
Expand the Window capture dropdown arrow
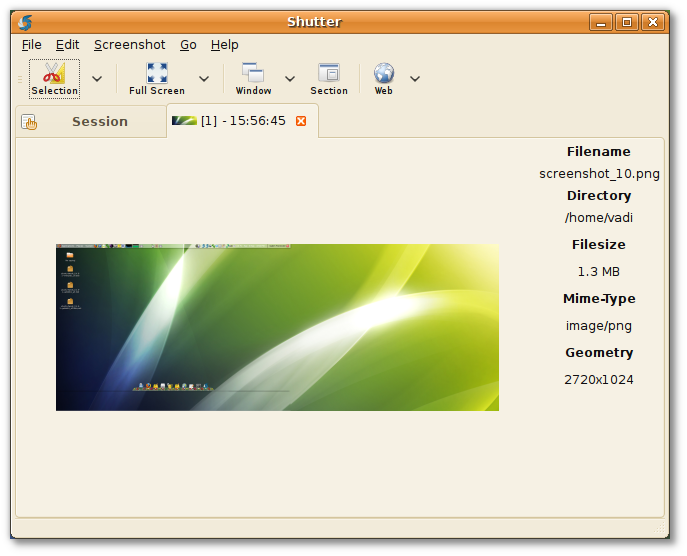tap(290, 78)
